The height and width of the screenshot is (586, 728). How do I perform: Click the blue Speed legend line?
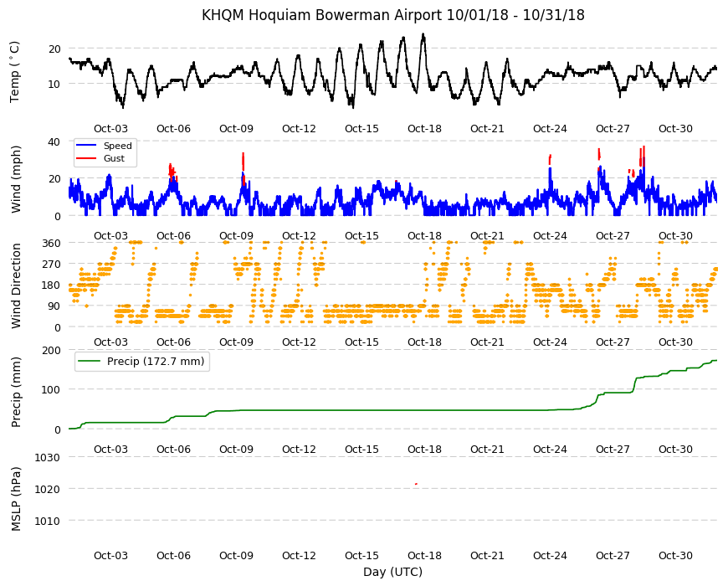86,146
